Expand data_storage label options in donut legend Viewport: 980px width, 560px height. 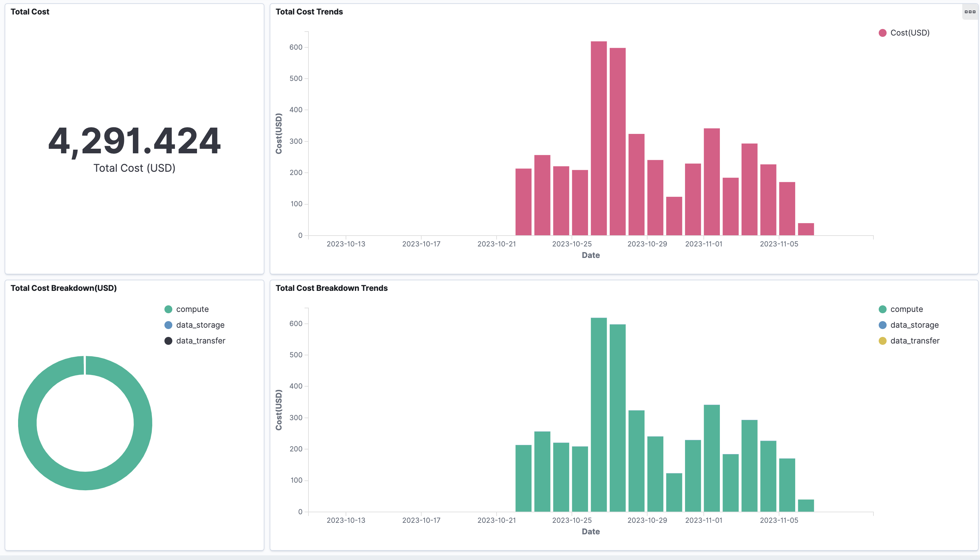pyautogui.click(x=200, y=325)
